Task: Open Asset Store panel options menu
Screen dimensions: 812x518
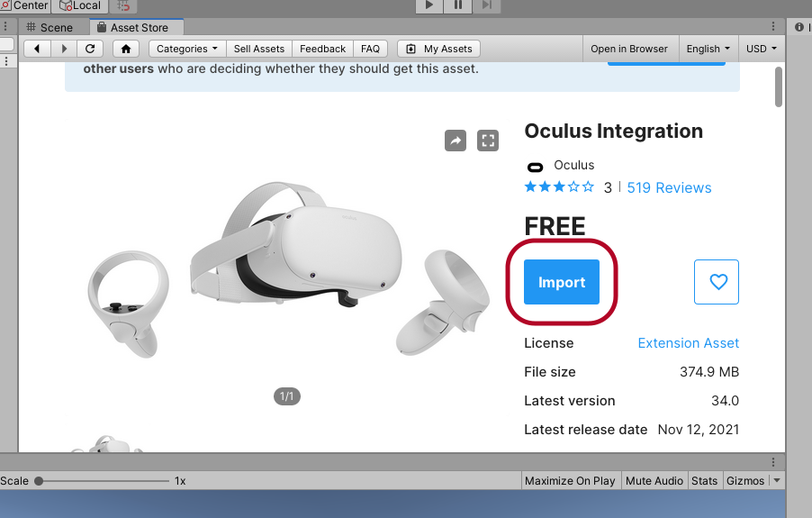Action: [x=773, y=26]
